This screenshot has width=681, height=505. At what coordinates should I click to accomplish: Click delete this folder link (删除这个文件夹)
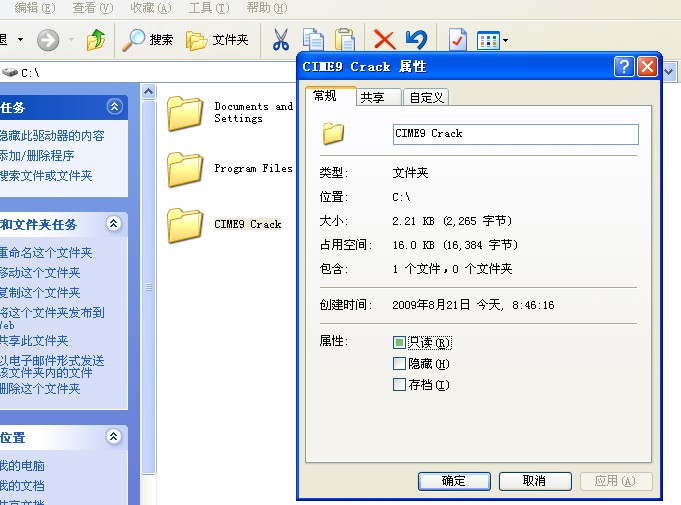click(40, 389)
